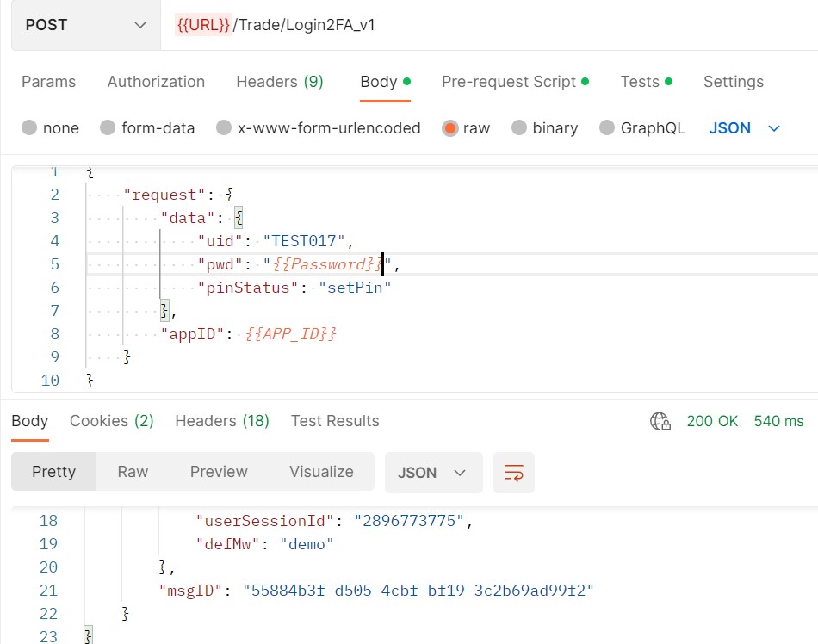View response Cookies (2) tab
The image size is (818, 644).
[112, 421]
